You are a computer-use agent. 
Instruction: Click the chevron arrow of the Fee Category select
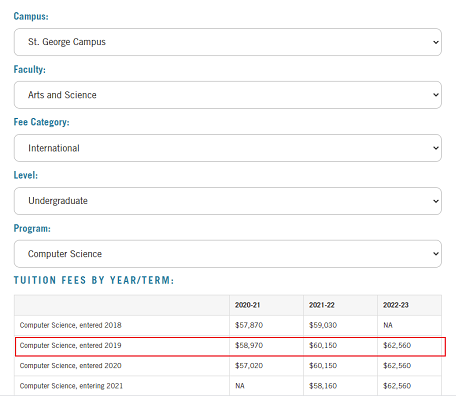(435, 148)
